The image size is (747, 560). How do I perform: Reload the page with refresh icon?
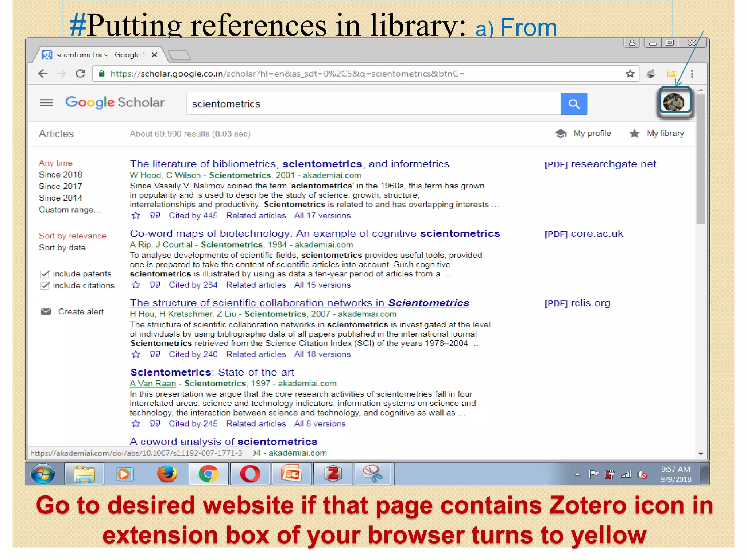point(80,74)
